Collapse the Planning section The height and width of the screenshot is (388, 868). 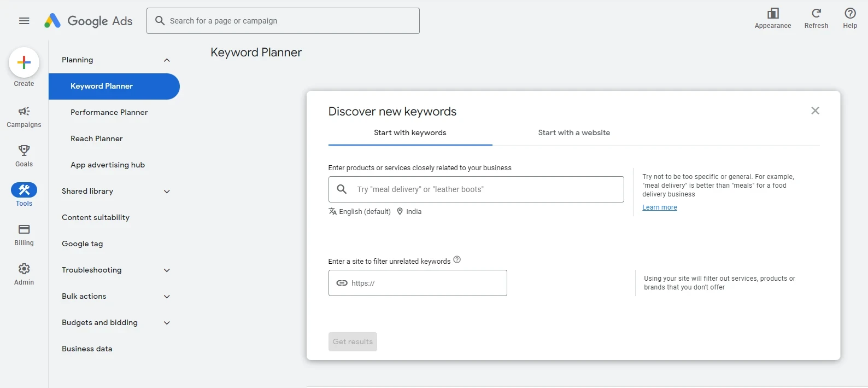(167, 60)
